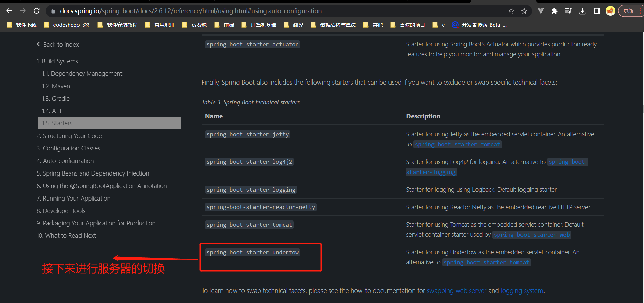Follow spring-boot-starter-web link in tomcat row

[532, 235]
